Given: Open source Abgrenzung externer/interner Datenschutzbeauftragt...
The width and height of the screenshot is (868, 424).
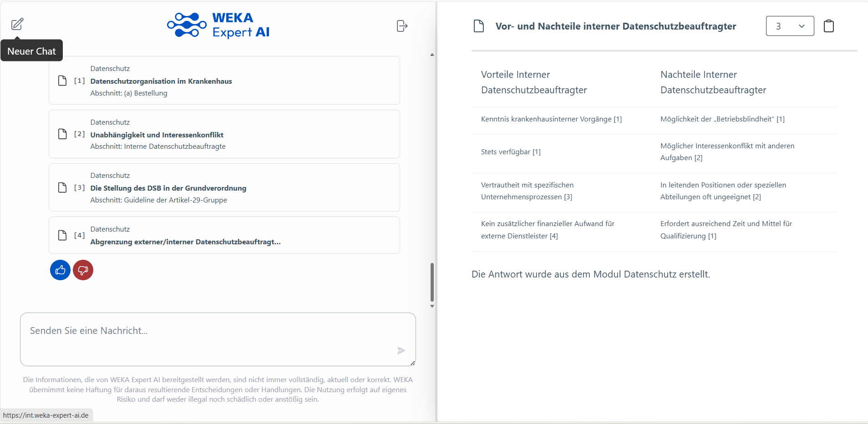Looking at the screenshot, I should 186,242.
